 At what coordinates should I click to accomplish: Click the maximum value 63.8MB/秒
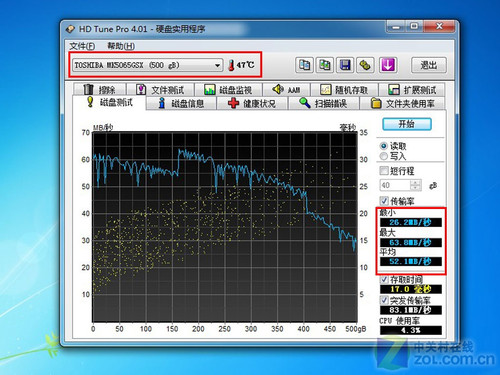[x=411, y=242]
